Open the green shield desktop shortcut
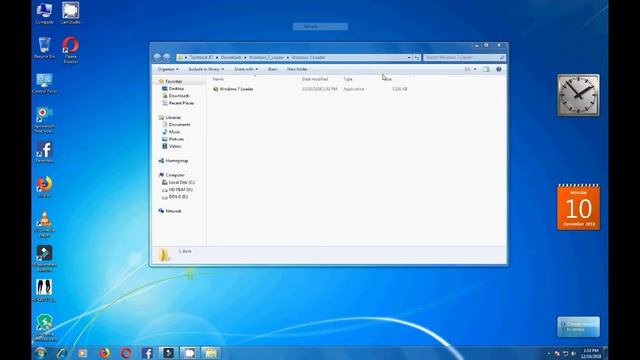The height and width of the screenshot is (360, 640). [x=44, y=327]
